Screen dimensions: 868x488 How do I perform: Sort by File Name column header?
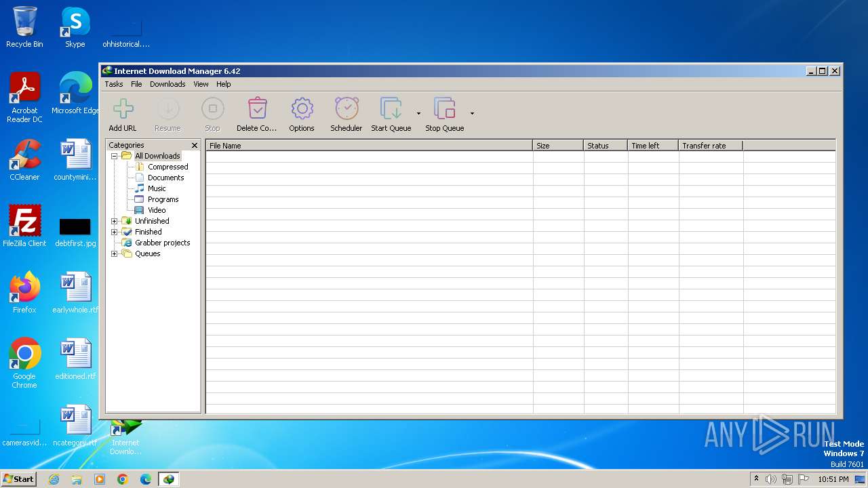[x=370, y=146]
